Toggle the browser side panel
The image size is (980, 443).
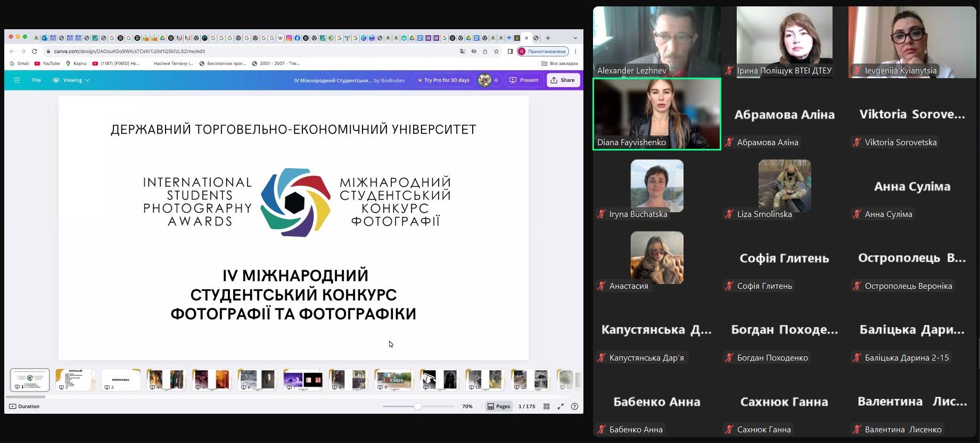[x=510, y=52]
